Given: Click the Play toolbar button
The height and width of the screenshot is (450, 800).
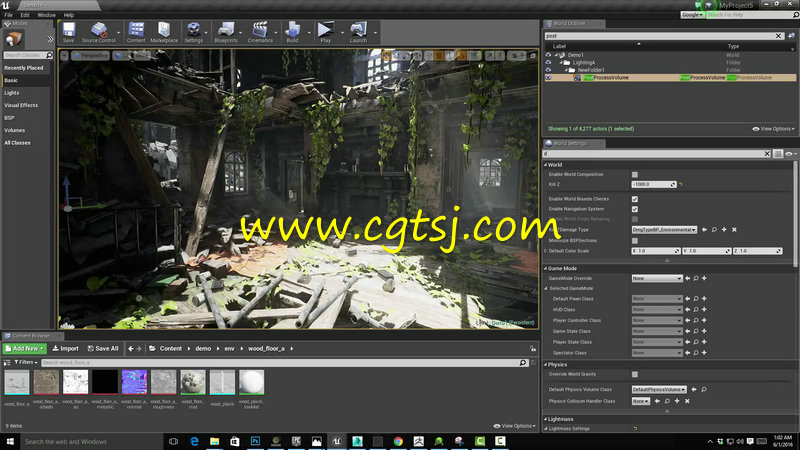Looking at the screenshot, I should (325, 32).
